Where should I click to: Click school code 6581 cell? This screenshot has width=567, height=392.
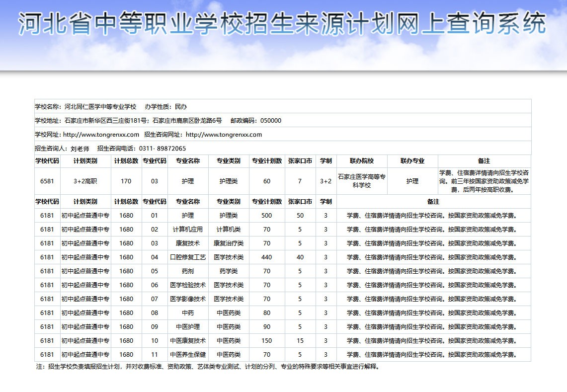point(47,181)
